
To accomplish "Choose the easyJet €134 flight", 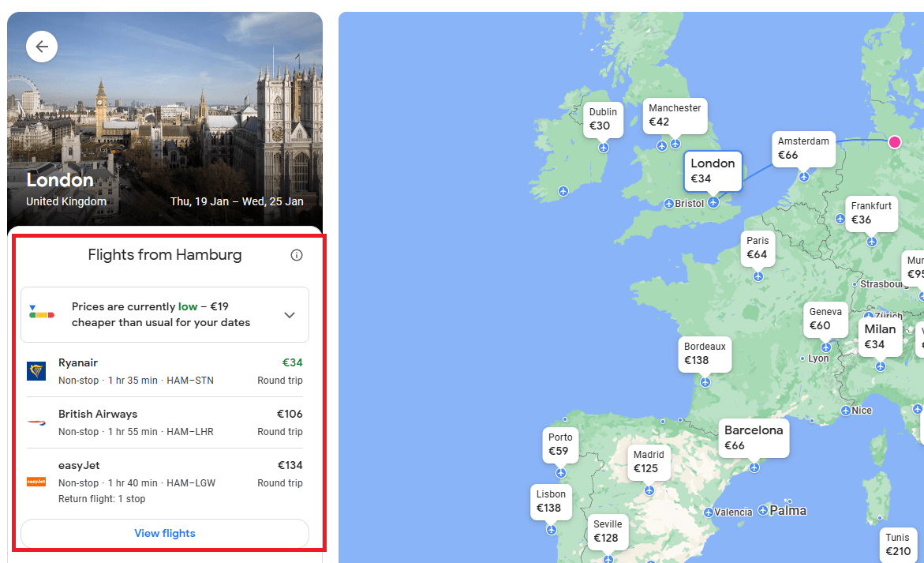I will point(165,481).
